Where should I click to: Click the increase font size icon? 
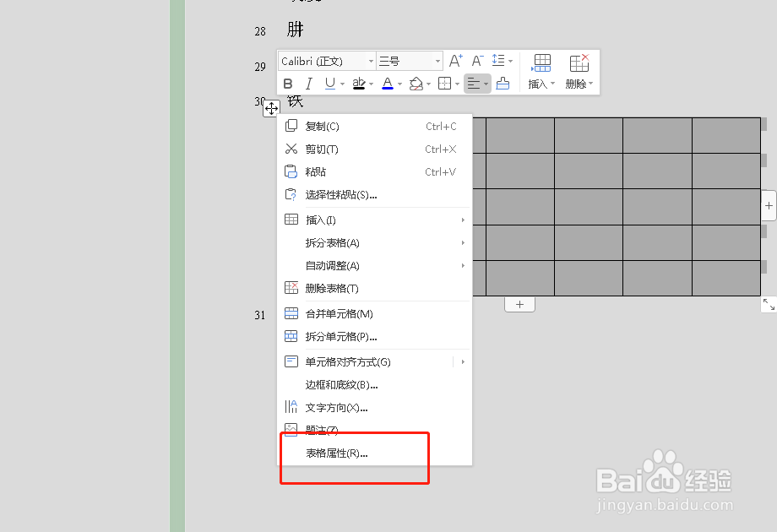tap(455, 60)
